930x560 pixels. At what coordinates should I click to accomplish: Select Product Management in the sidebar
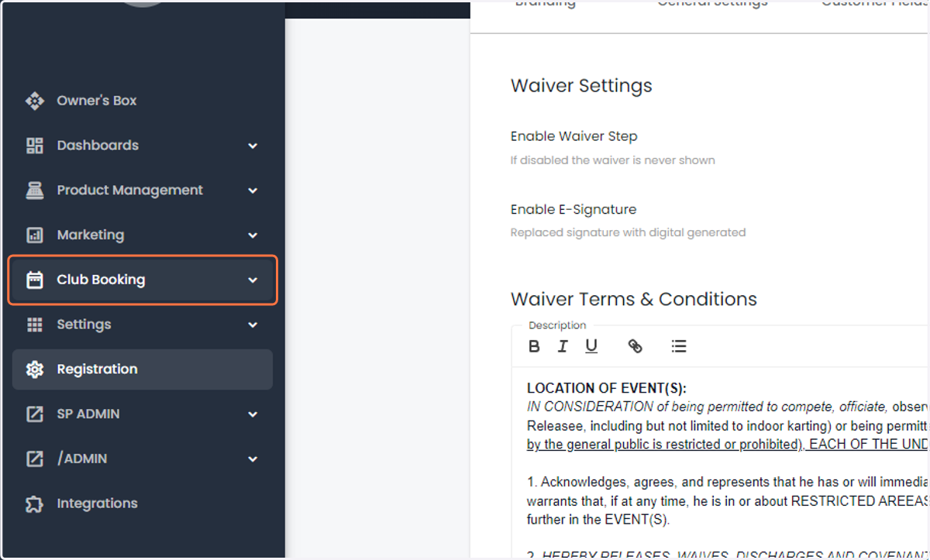pos(129,191)
